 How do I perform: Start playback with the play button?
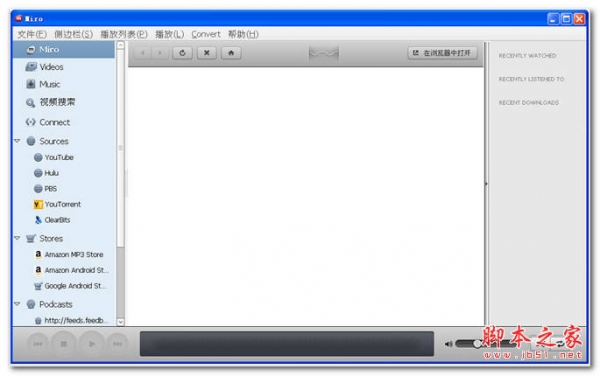tap(92, 344)
